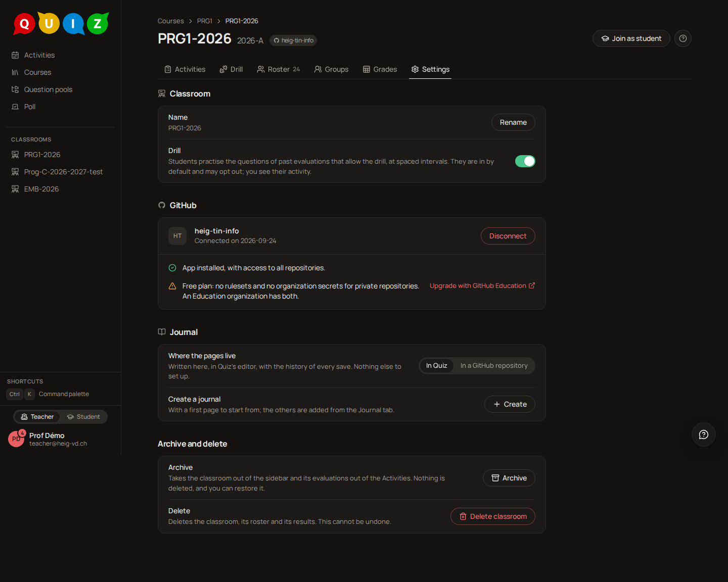Toggle the Drill switch off
This screenshot has width=728, height=582.
[525, 161]
